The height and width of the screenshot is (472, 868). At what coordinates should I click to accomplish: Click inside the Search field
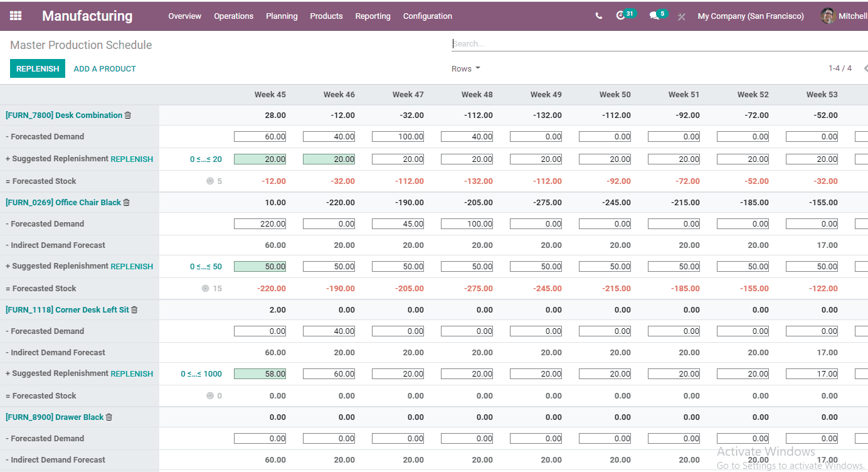pos(564,43)
